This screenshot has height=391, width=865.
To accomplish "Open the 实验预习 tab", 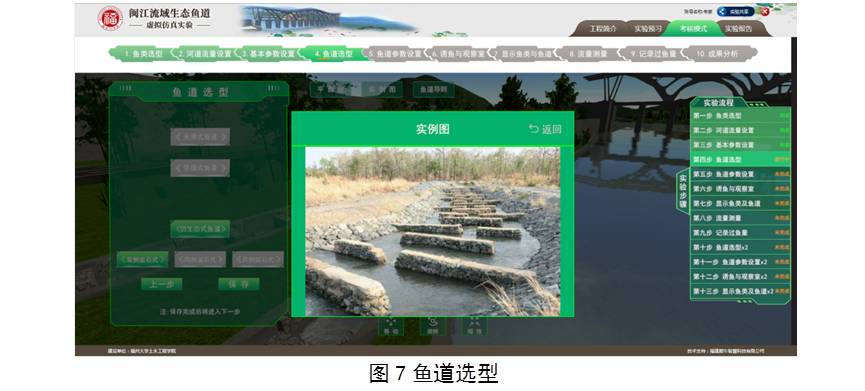I will point(648,29).
